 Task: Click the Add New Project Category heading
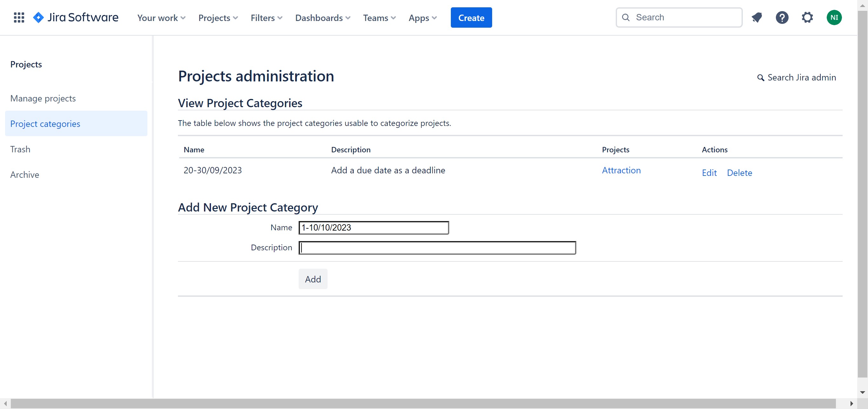(248, 207)
